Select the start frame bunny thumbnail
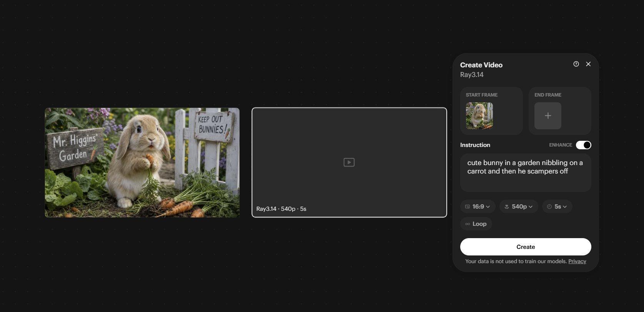Screen dimensions: 644x312 [479, 115]
